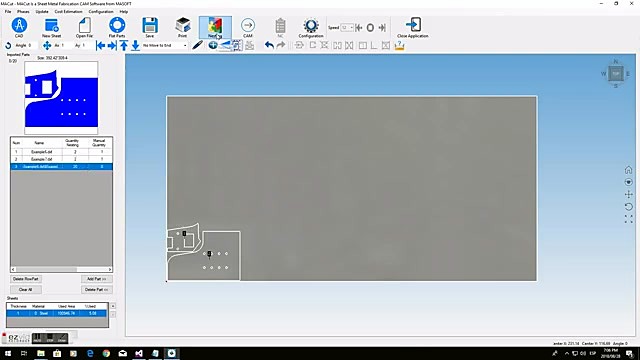Click the Angle input field
The image size is (640, 360).
(32, 46)
